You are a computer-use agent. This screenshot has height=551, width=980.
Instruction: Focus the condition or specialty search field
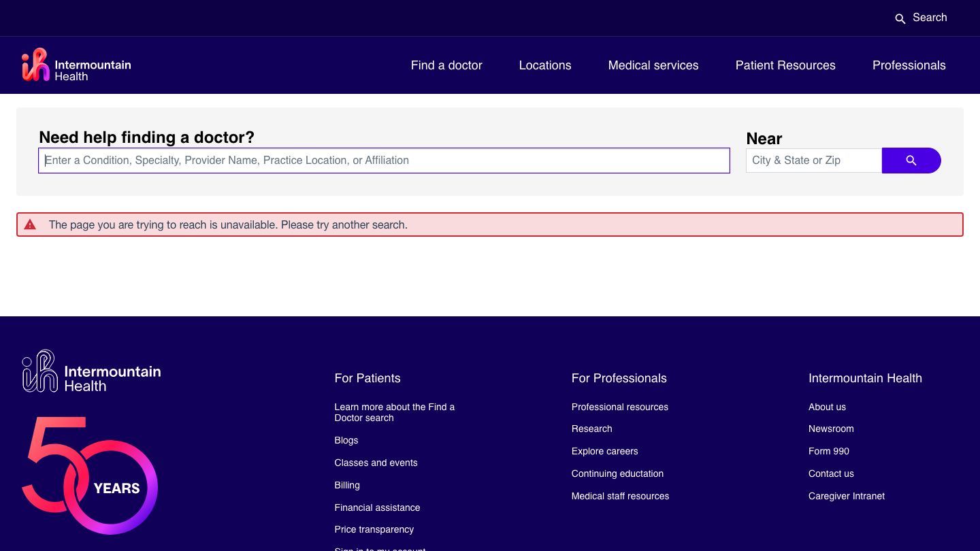(x=384, y=161)
